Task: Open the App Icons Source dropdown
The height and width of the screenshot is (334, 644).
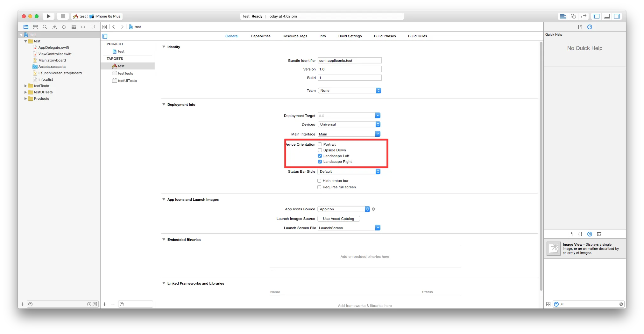Action: 343,209
